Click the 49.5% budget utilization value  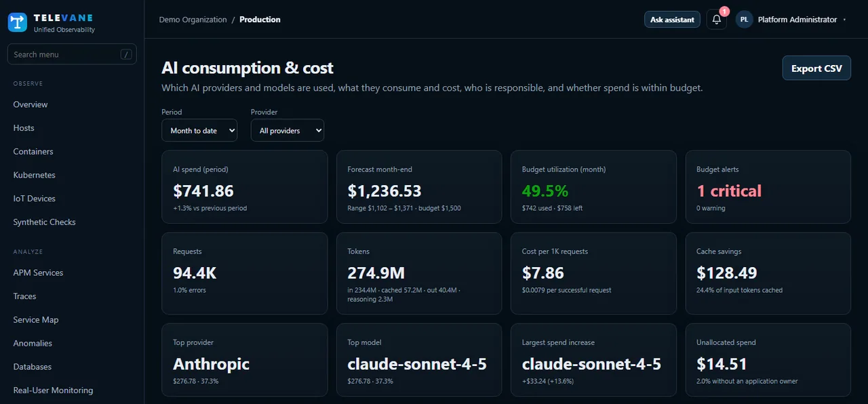coord(545,191)
